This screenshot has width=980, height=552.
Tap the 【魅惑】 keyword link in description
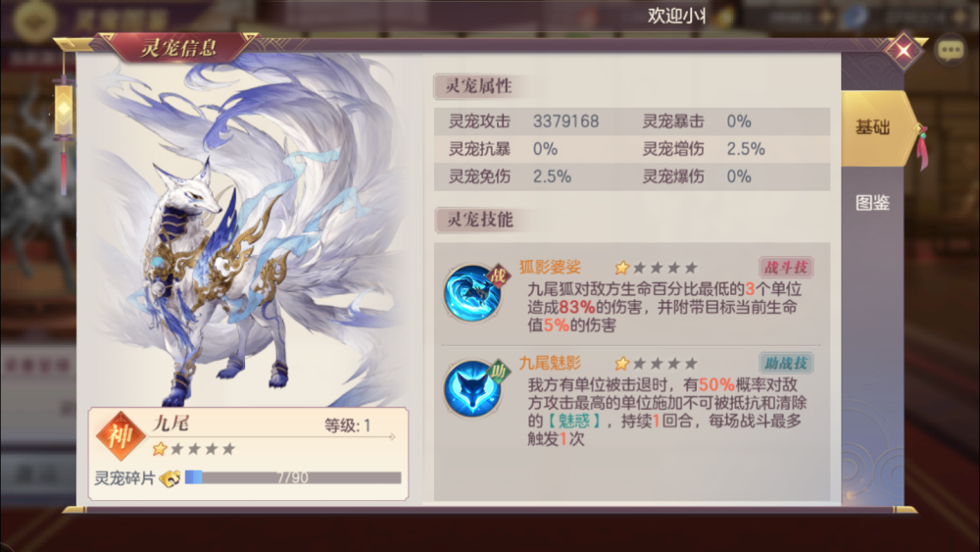coord(573,421)
